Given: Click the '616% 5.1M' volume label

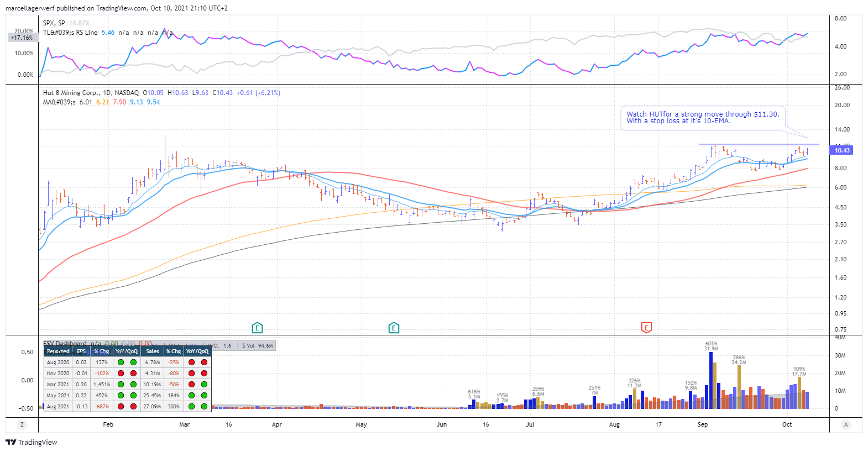Looking at the screenshot, I should 474,394.
